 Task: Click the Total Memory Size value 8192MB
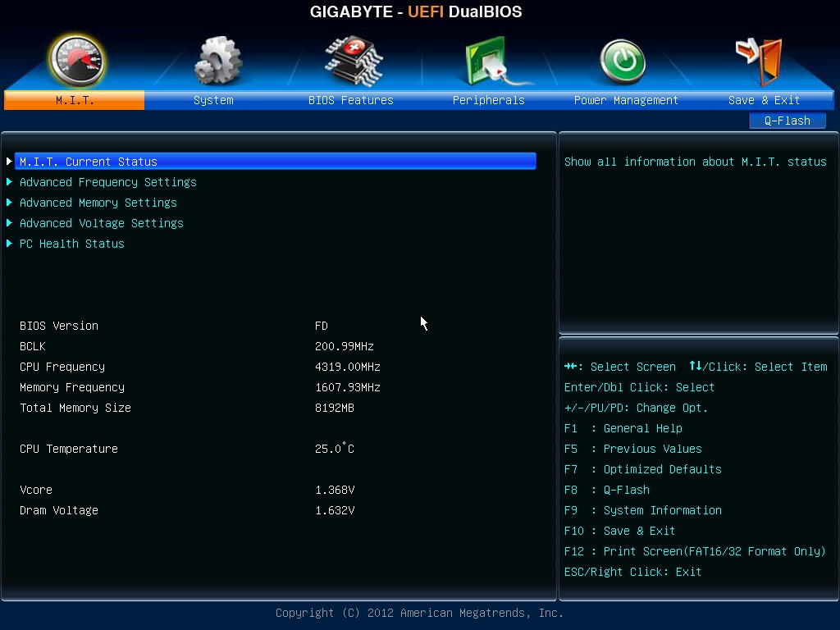335,408
